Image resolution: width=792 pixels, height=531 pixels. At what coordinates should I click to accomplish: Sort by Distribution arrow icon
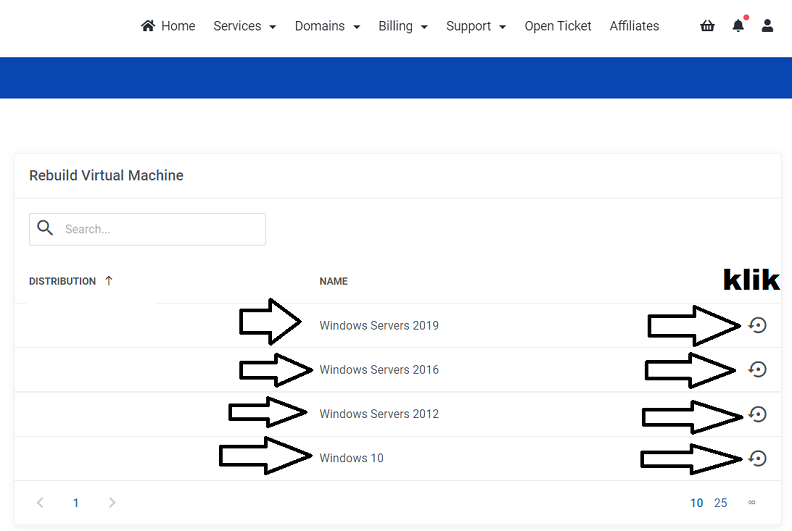pyautogui.click(x=109, y=281)
